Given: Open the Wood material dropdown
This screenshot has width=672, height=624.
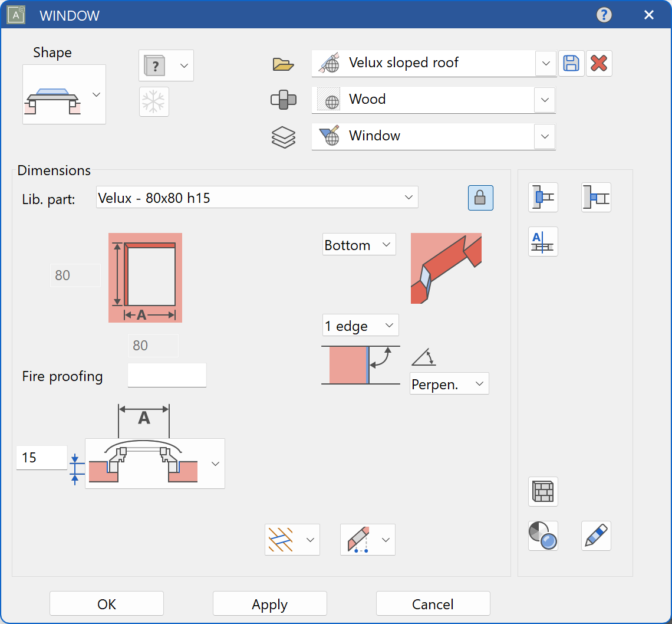Looking at the screenshot, I should [545, 100].
